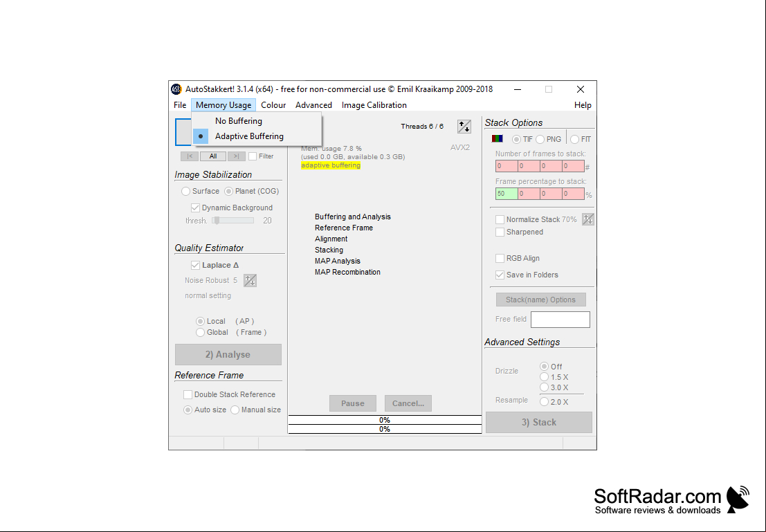Click the 3) Stack button
The width and height of the screenshot is (766, 532).
(x=539, y=423)
